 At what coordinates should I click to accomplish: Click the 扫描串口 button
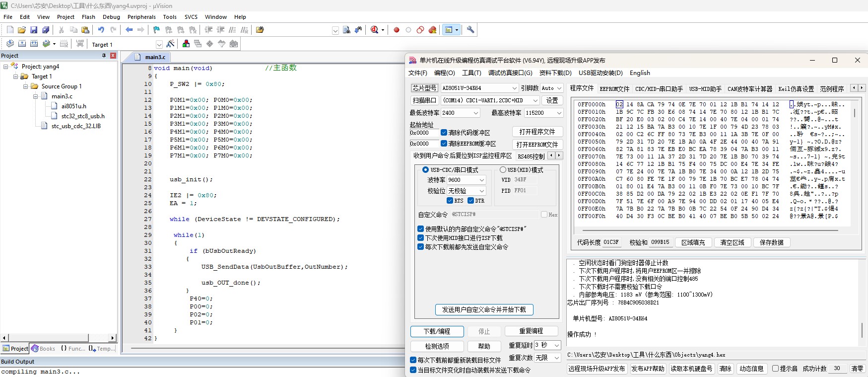click(424, 100)
